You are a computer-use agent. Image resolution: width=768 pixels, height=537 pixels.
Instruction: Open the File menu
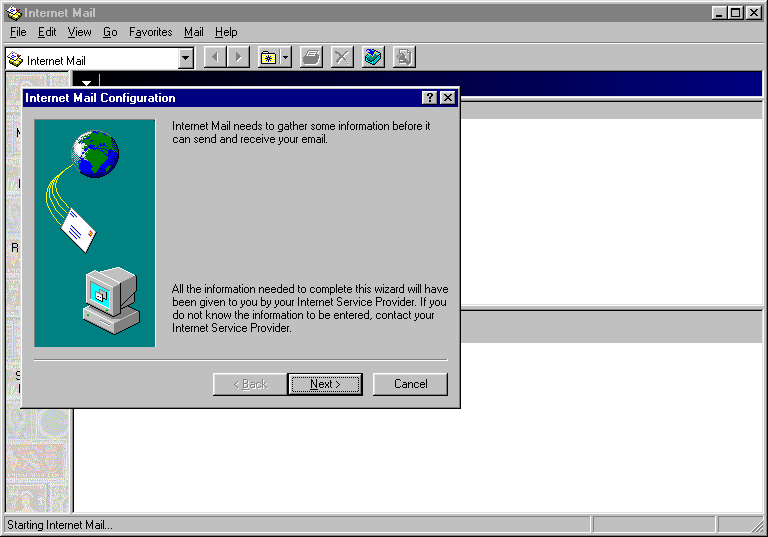[18, 32]
